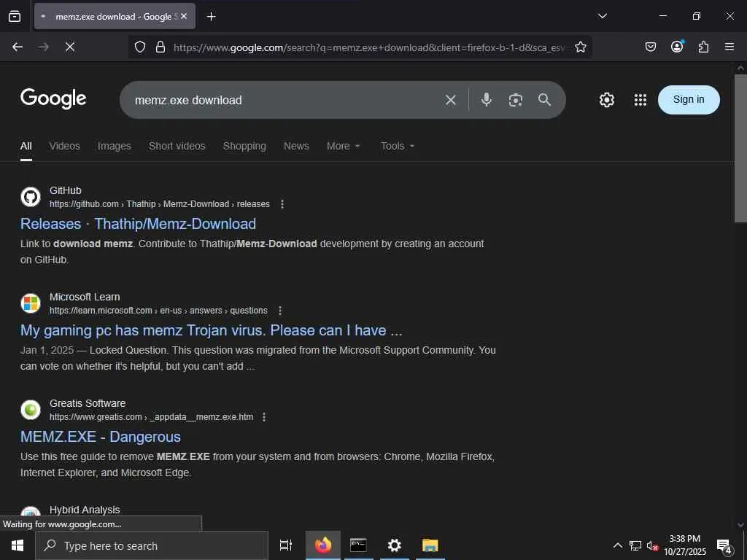Click the page vertical scrollbar thumb

pos(740,148)
